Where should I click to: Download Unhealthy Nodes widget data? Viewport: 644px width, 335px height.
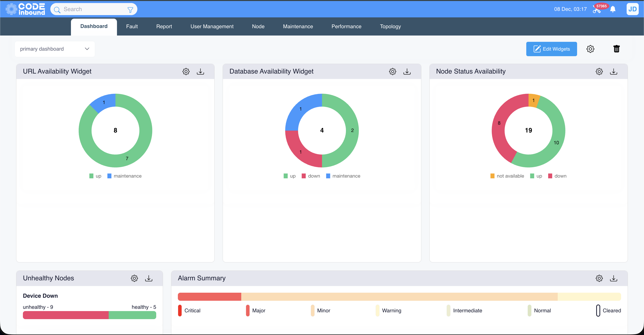[x=149, y=278]
